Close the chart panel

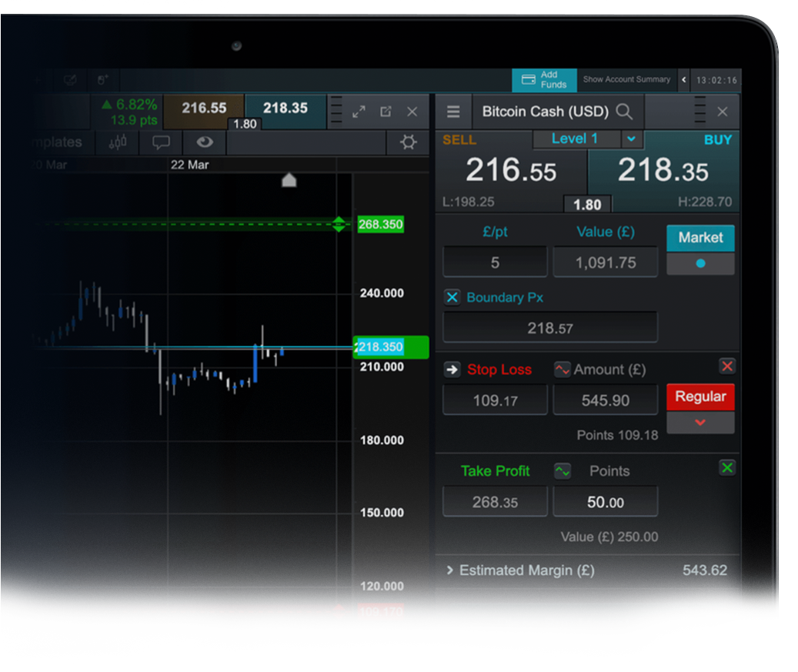tap(412, 112)
